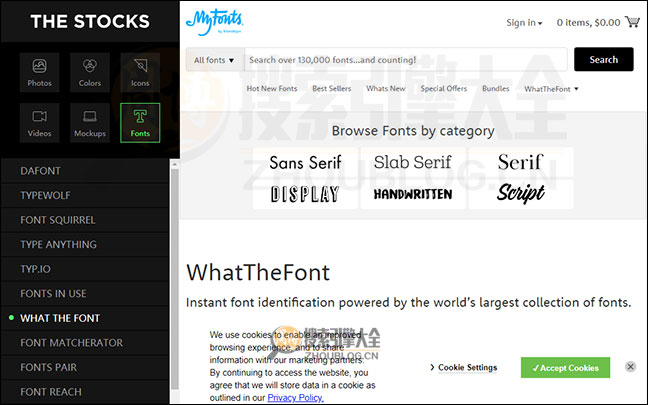Select the Colors category tile

click(x=90, y=71)
